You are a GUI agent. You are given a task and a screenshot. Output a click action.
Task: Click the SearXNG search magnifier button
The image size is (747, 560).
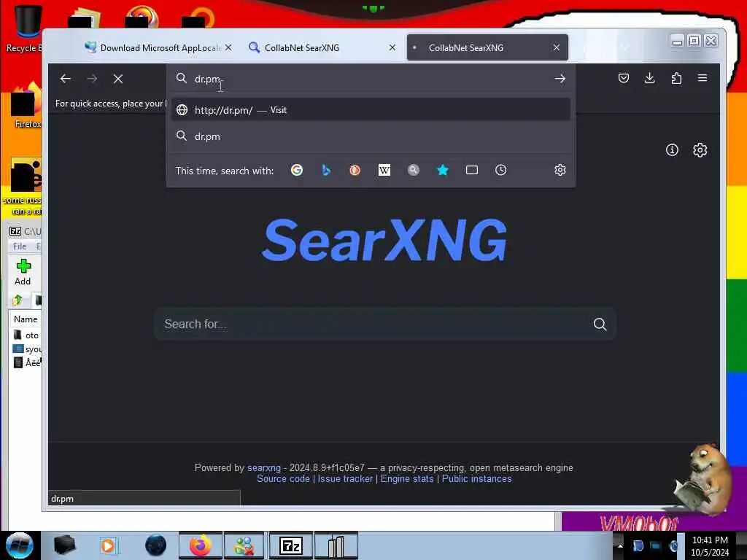(600, 324)
